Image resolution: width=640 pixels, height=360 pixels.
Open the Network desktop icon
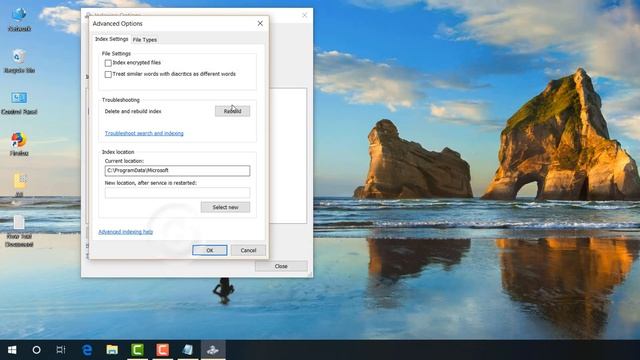[x=19, y=19]
